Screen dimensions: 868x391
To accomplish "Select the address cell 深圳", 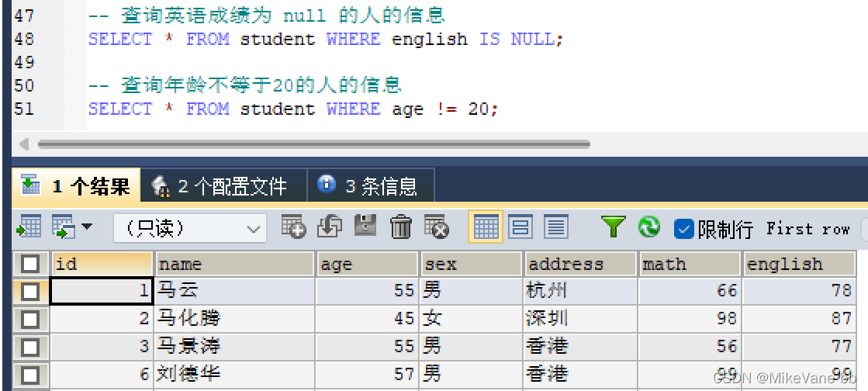I will click(580, 318).
